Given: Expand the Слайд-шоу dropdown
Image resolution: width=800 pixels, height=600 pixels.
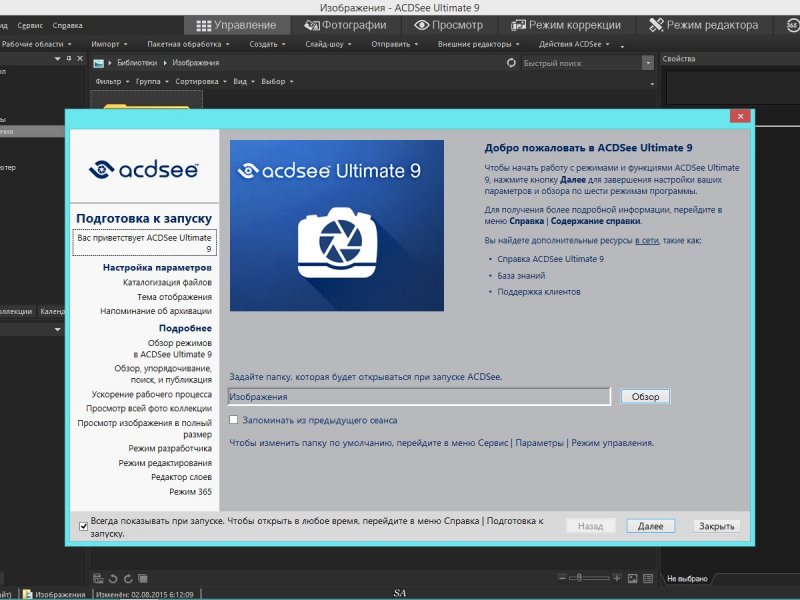Looking at the screenshot, I should click(329, 44).
